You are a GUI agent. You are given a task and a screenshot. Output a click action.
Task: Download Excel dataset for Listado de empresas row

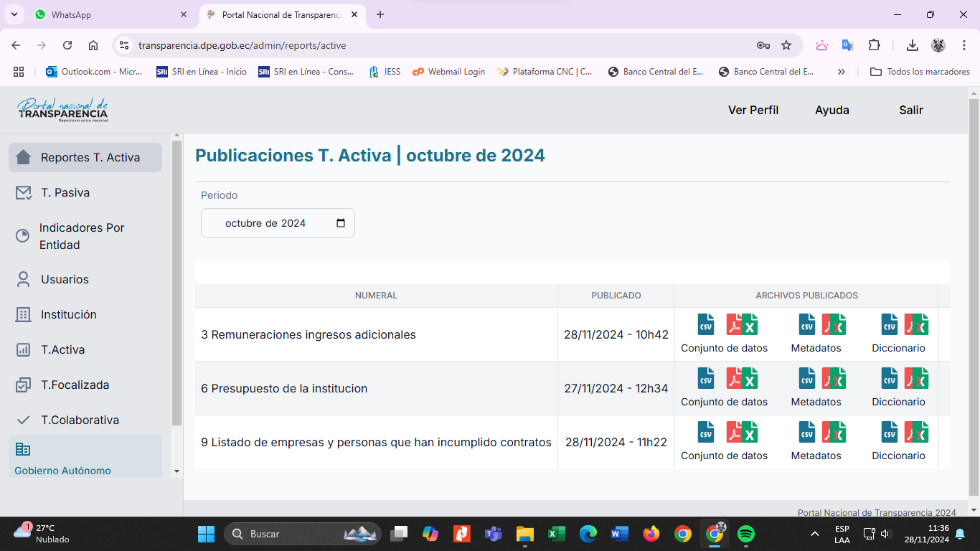(750, 433)
